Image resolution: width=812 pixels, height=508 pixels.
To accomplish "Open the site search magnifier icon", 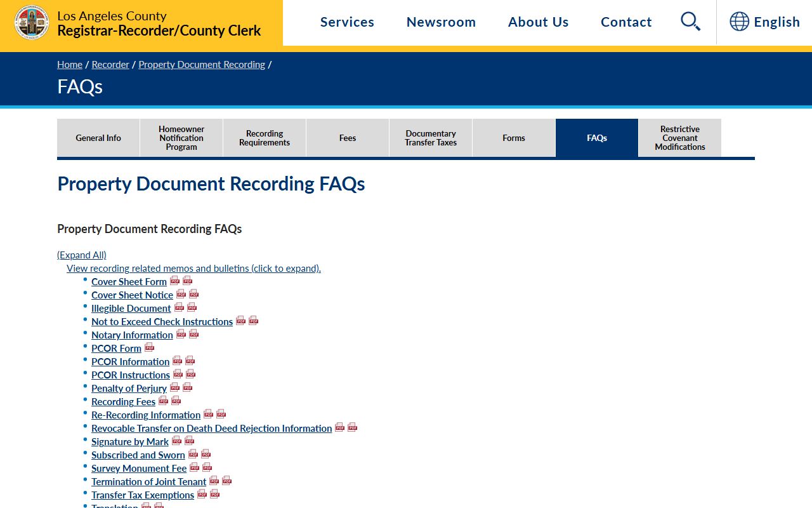I will [x=690, y=22].
